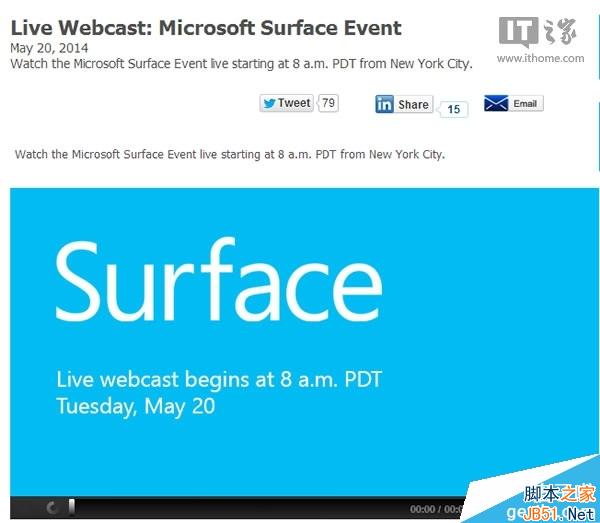The width and height of the screenshot is (600, 523).
Task: Click the Email button label
Action: coord(525,103)
